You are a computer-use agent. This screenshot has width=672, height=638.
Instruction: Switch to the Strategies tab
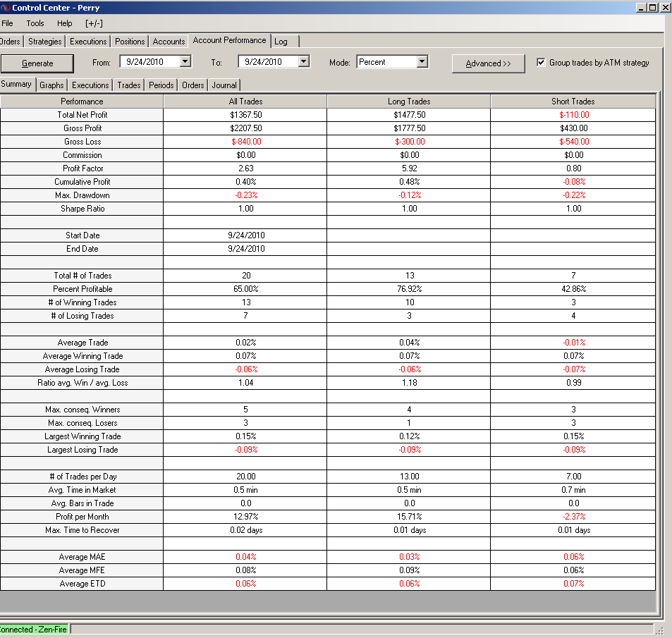[x=44, y=42]
